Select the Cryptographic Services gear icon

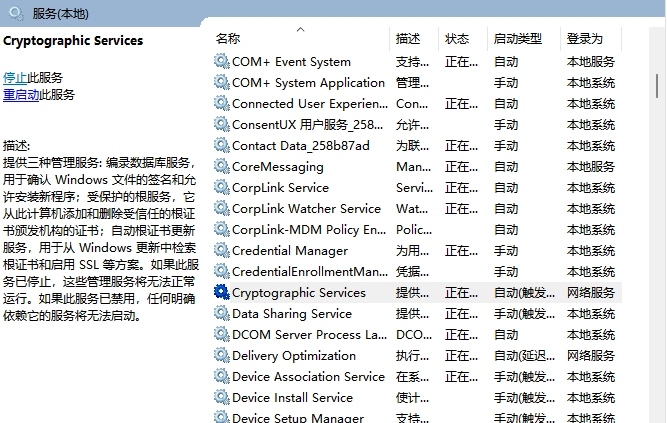point(221,293)
